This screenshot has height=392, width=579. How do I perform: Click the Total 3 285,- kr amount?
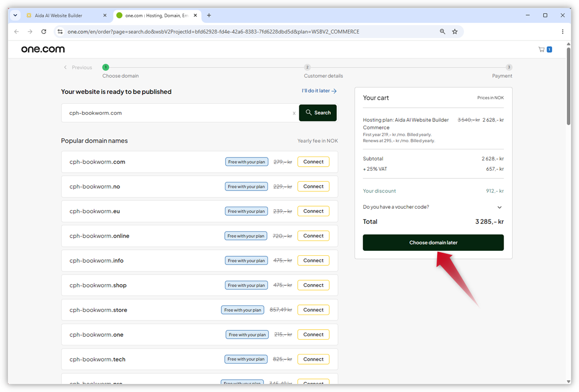[489, 221]
